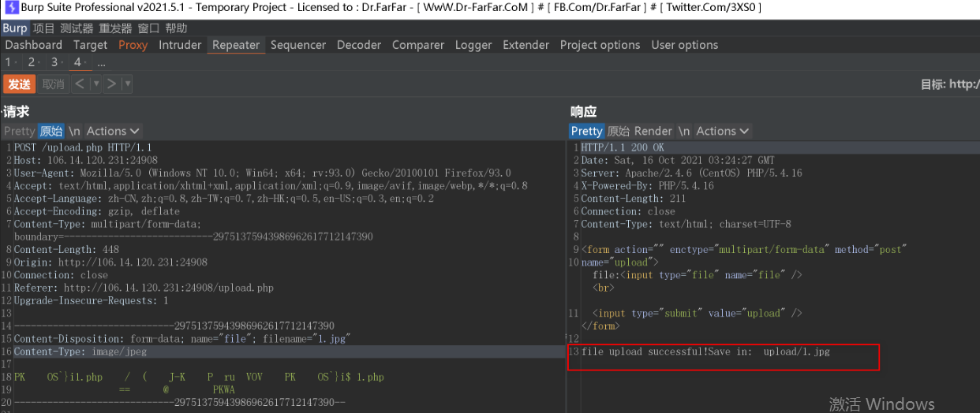The height and width of the screenshot is (413, 980).
Task: Click the Content-Disposition form-data line
Action: [x=182, y=338]
